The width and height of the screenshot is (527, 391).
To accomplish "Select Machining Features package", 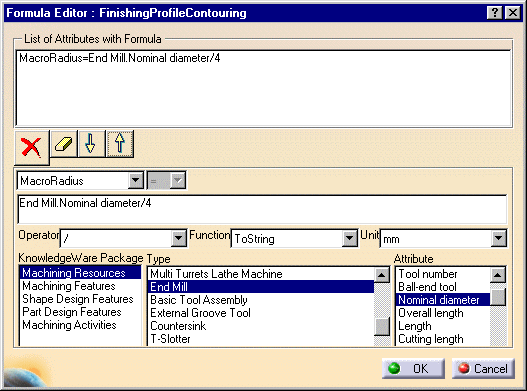I will 69,286.
